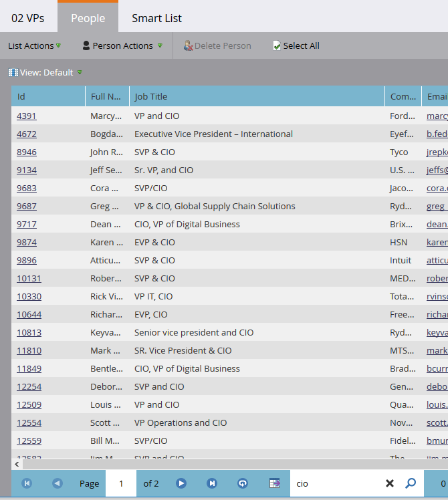Open person record 11849

point(29,368)
